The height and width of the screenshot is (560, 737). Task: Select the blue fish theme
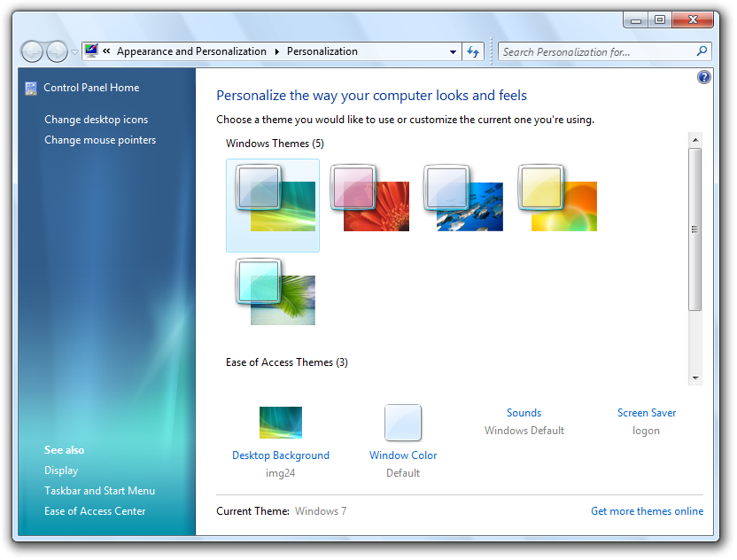[463, 198]
